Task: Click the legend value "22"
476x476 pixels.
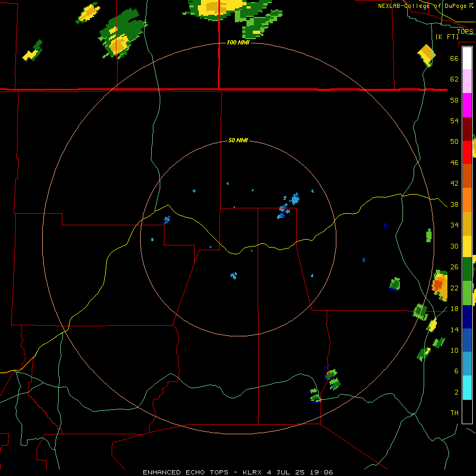Action: (x=454, y=288)
